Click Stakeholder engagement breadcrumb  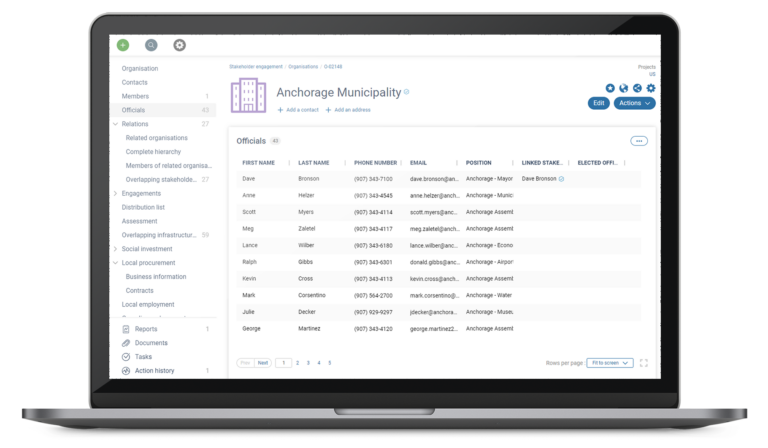click(256, 67)
